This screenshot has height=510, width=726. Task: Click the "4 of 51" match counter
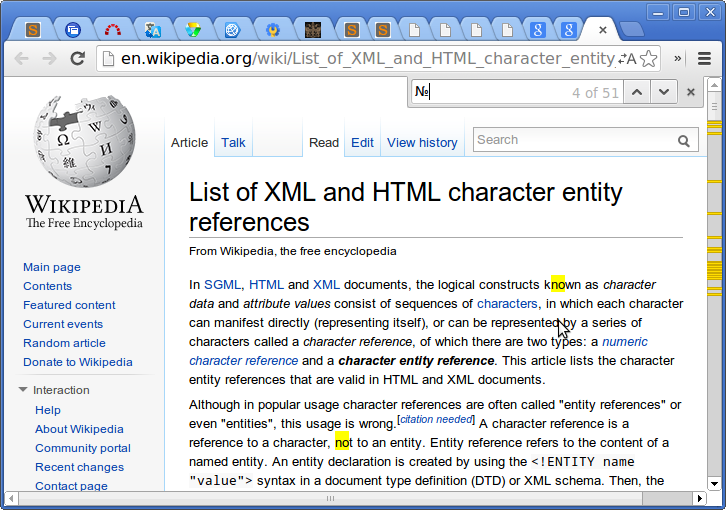[x=595, y=93]
